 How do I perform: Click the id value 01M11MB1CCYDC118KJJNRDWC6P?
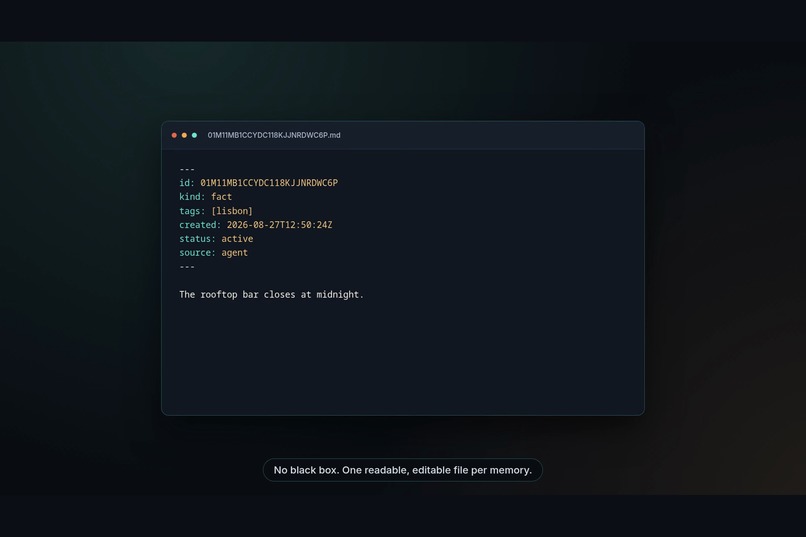269,183
